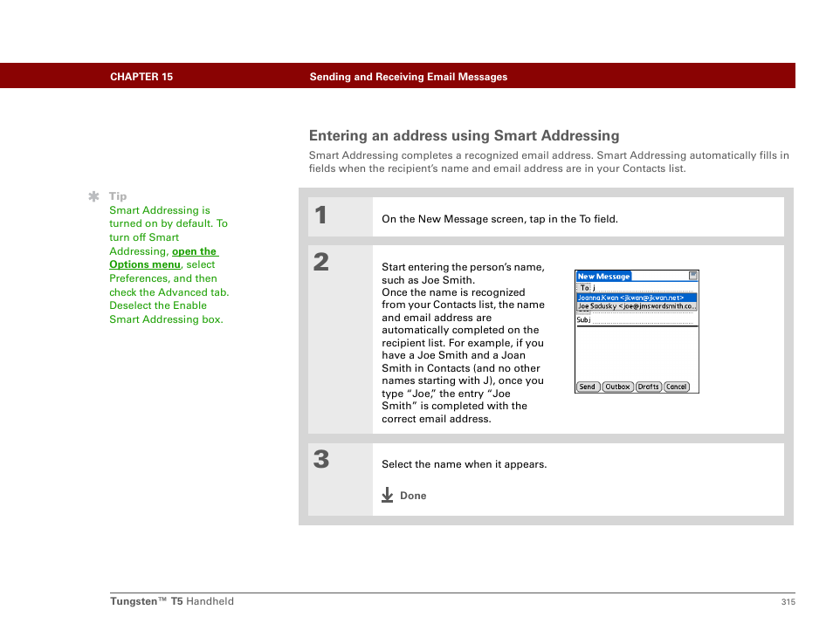Click the Tip asterisk icon
The height and width of the screenshot is (644, 833).
tap(94, 196)
